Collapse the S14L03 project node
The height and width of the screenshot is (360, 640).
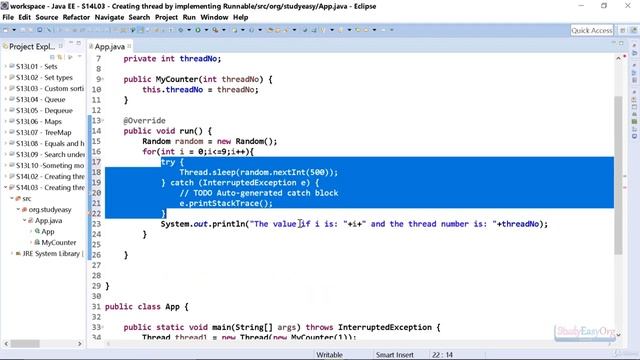pyautogui.click(x=6, y=188)
